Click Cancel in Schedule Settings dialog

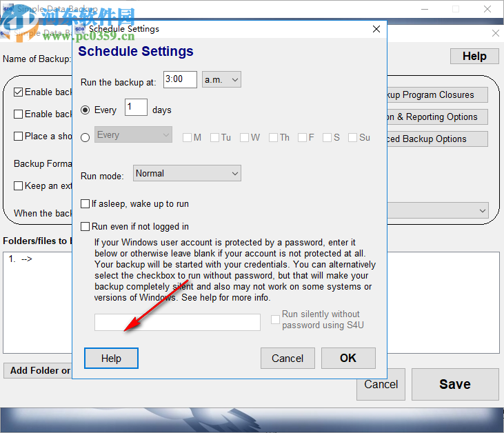point(288,358)
